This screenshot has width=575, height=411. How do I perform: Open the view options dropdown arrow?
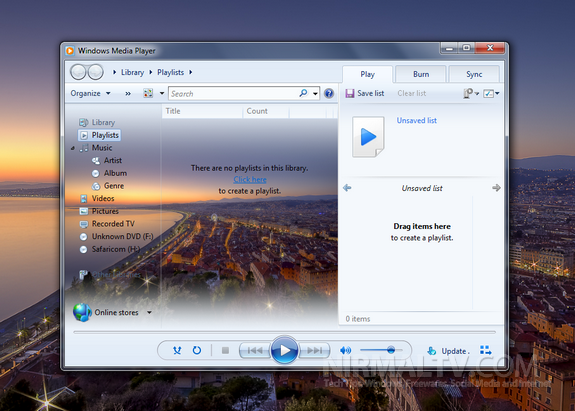[162, 93]
